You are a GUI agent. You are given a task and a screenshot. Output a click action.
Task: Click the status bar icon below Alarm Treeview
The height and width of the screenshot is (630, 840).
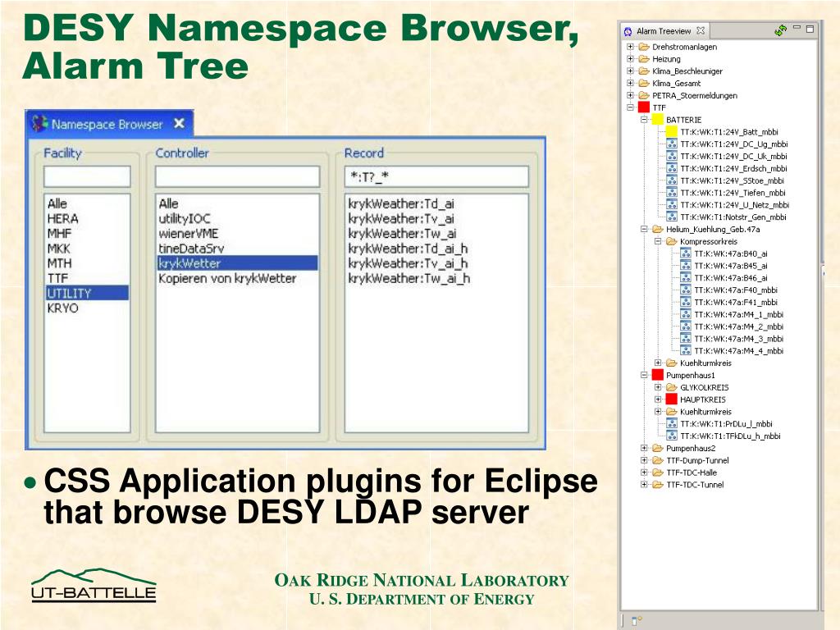(x=637, y=621)
